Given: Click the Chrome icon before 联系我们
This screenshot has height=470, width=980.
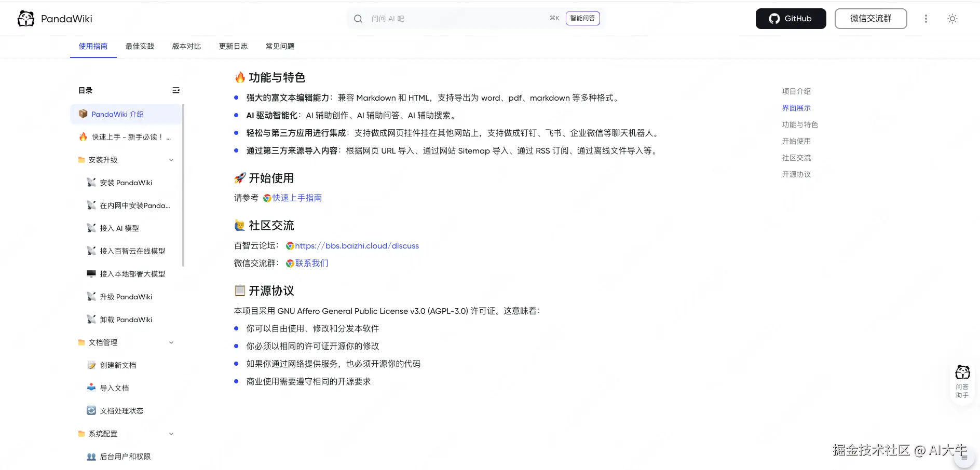Looking at the screenshot, I should 290,264.
